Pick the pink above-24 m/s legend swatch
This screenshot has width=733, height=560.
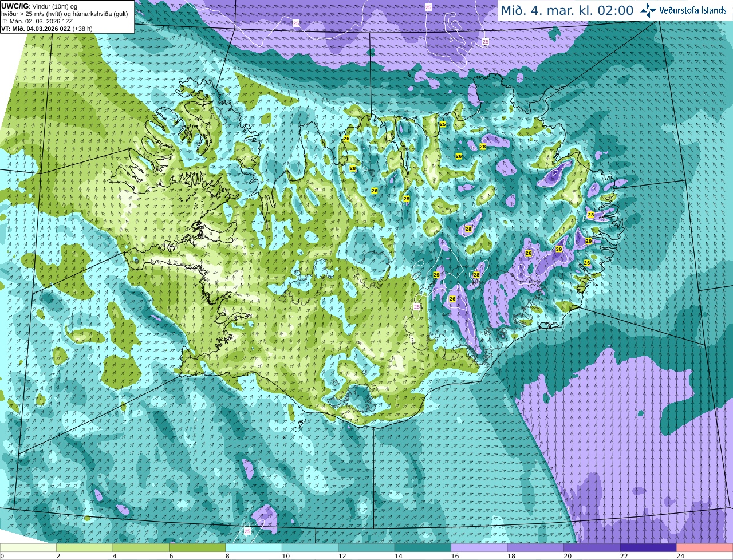point(705,548)
